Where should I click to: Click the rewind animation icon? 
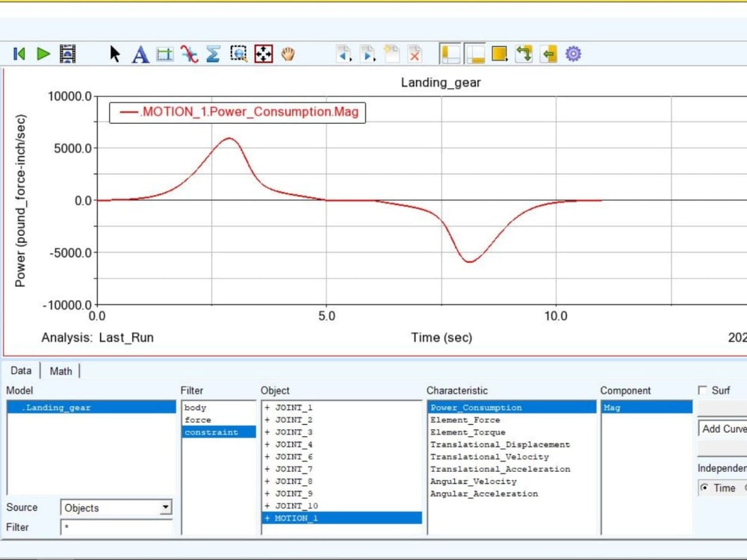click(19, 54)
